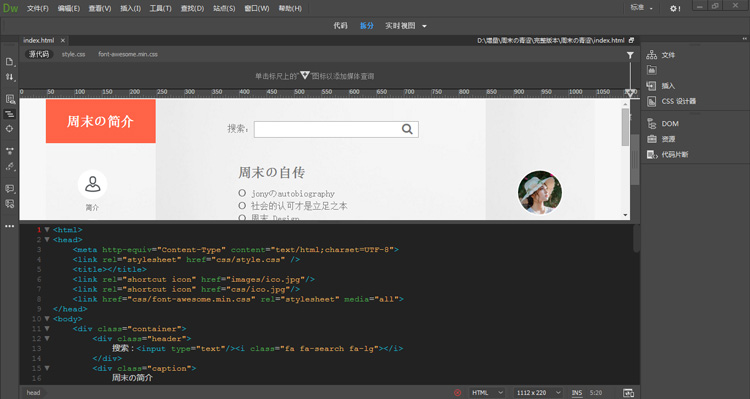Collapse the container div at line 11
Image resolution: width=750 pixels, height=399 pixels.
tap(47, 329)
